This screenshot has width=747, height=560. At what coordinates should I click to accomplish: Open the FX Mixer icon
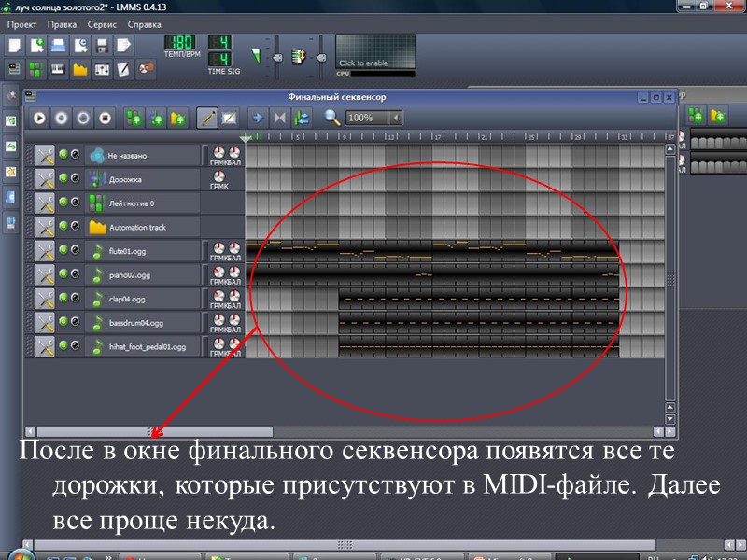100,68
